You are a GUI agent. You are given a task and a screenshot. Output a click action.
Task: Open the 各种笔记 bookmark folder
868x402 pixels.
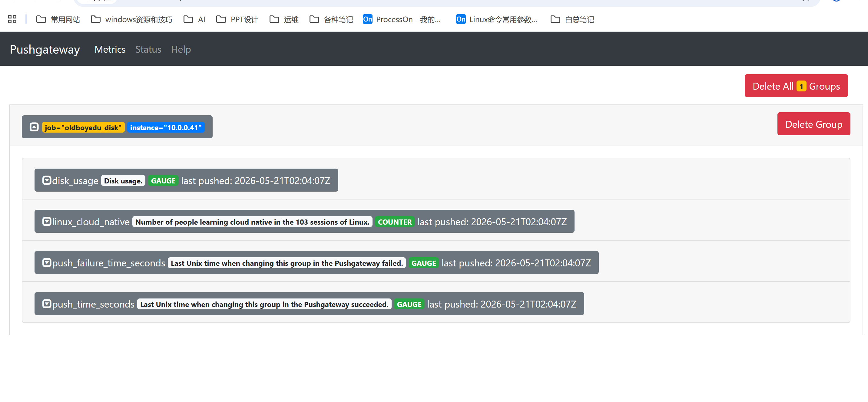point(331,19)
